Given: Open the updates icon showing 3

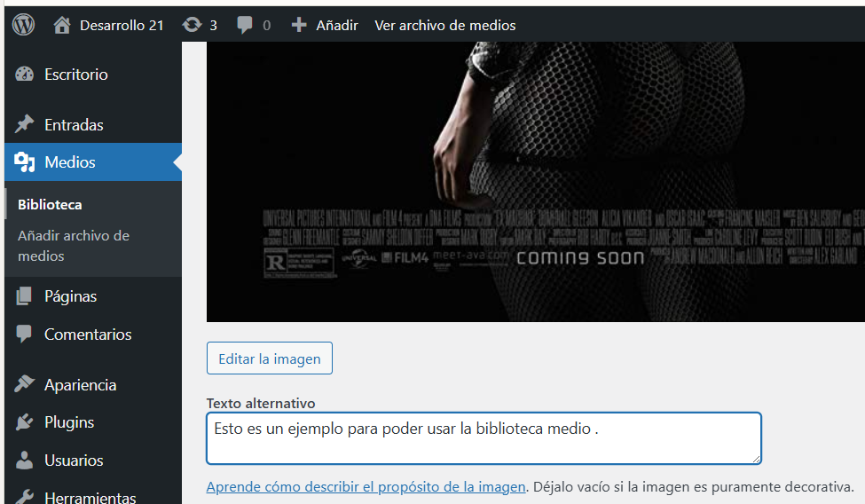Looking at the screenshot, I should pyautogui.click(x=192, y=25).
